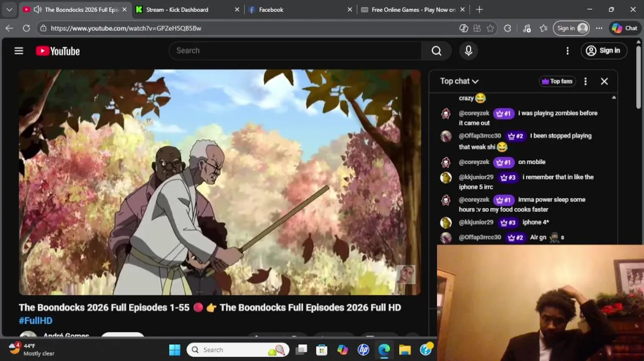Viewport: 644px width, 361px height.
Task: Close the Kick Dashboard tab
Action: point(237,10)
